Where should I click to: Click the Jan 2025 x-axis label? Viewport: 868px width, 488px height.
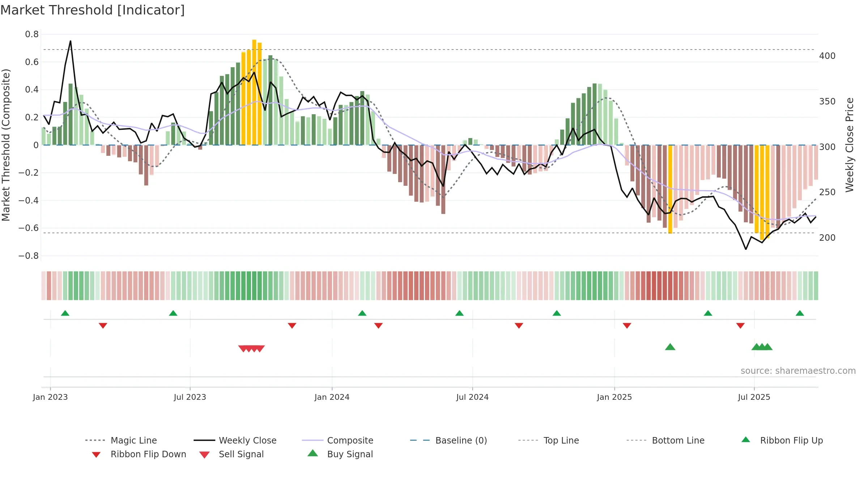(x=614, y=397)
